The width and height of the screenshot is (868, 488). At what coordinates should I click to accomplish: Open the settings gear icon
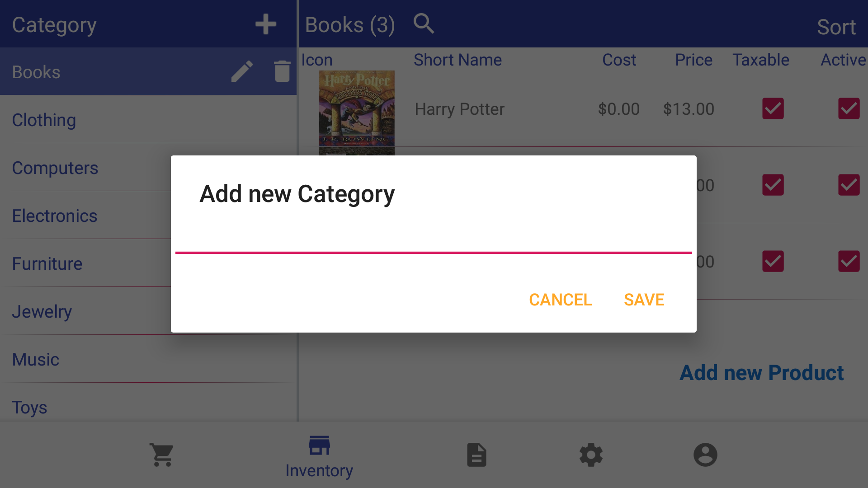591,455
